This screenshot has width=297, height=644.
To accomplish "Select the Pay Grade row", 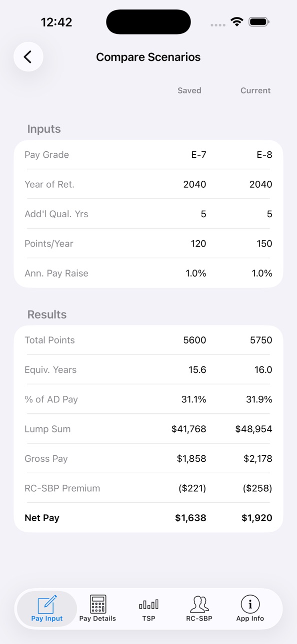I will [148, 155].
